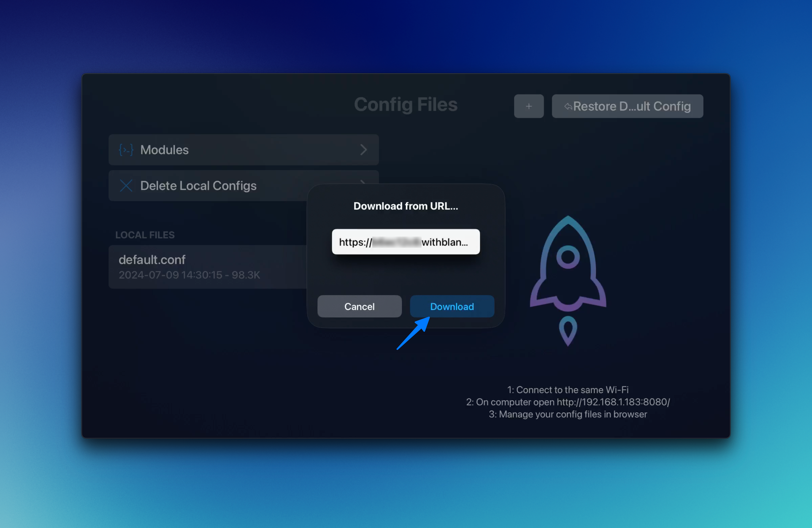Select the default.conf local file

click(152, 260)
